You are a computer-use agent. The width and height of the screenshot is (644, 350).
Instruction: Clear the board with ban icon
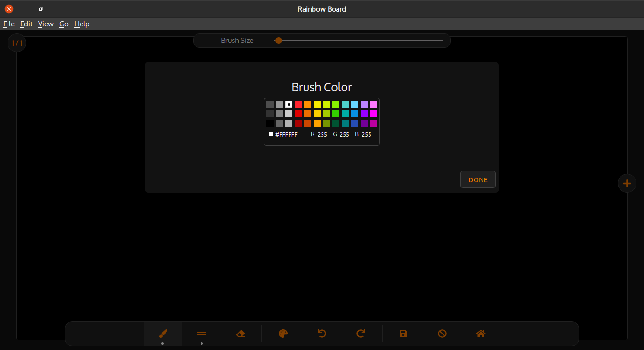coord(442,334)
